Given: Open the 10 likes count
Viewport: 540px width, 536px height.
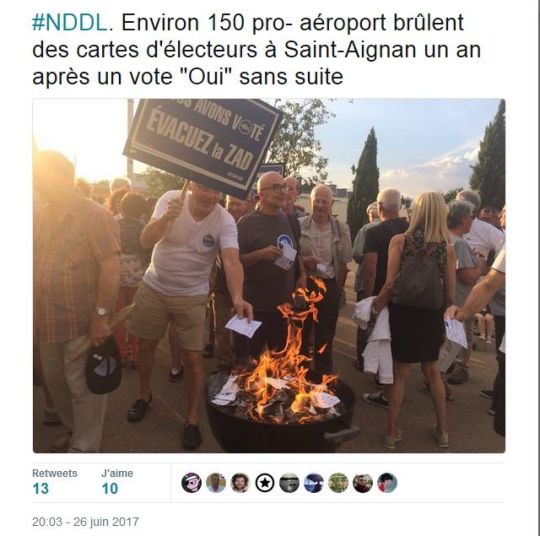Looking at the screenshot, I should pos(110,488).
